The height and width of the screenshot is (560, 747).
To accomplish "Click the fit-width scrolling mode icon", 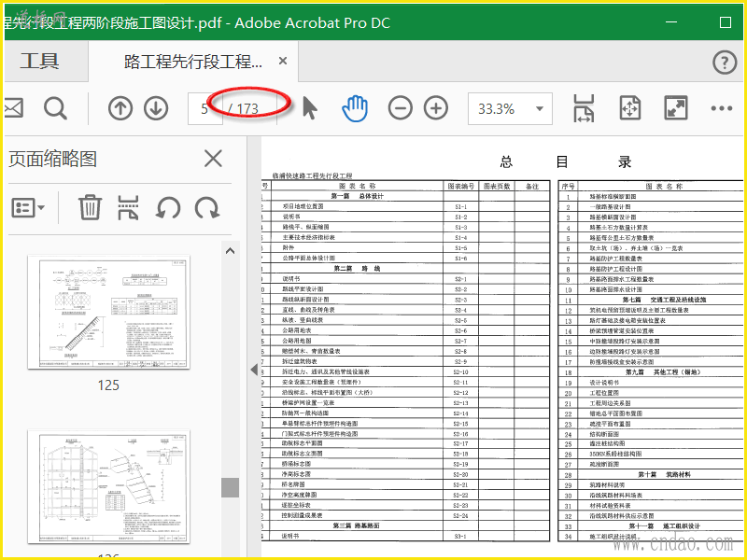I will click(585, 108).
